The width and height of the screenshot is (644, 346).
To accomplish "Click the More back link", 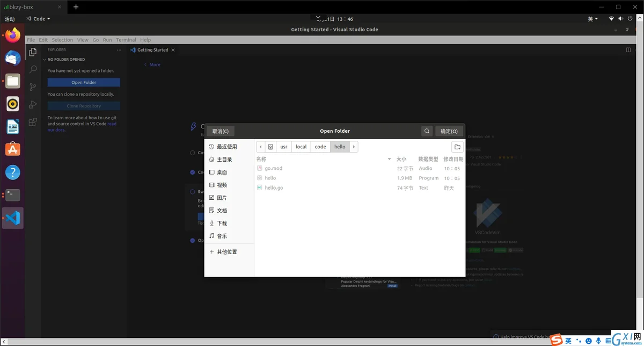I will coord(152,64).
